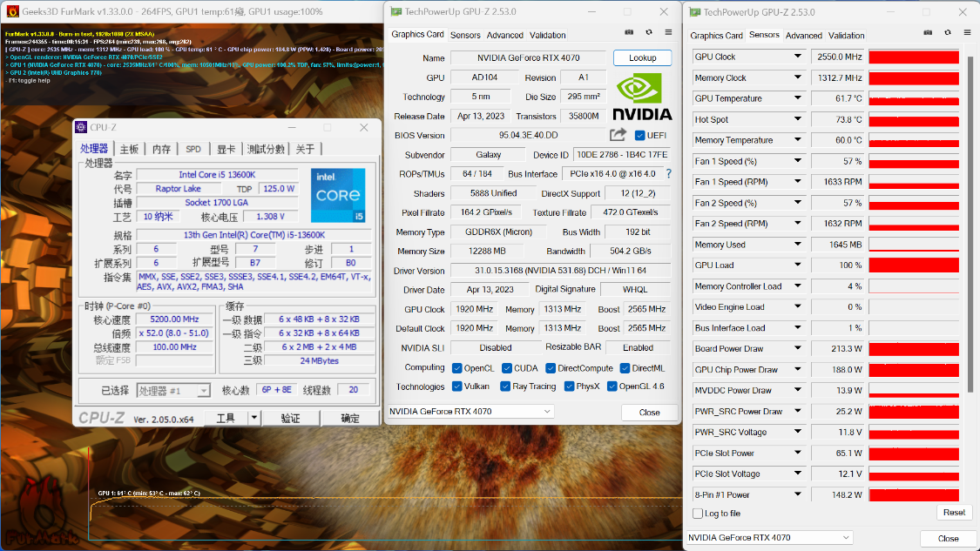Open the GPU Clock sensor dropdown
The width and height of the screenshot is (980, 551).
797,57
